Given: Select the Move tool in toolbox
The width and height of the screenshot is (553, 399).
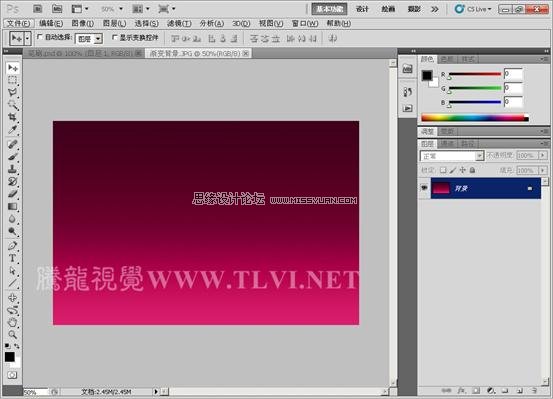Looking at the screenshot, I should coord(13,67).
